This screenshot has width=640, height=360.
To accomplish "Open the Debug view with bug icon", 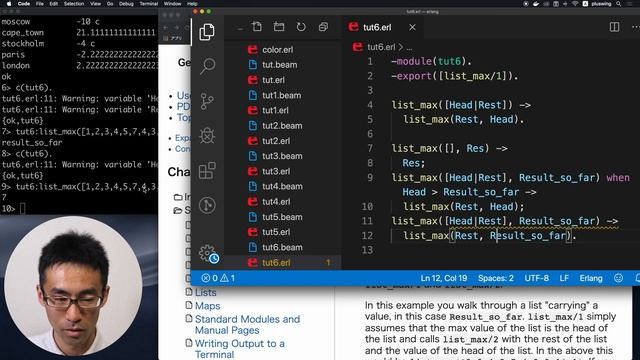I will [x=207, y=136].
